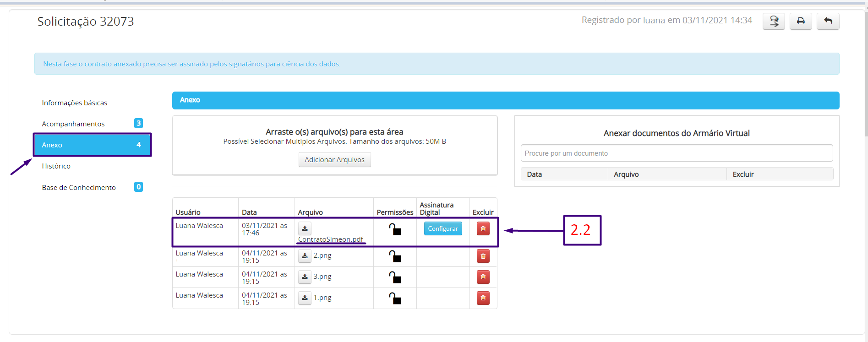Click Registrado por luana timestamp text
This screenshot has height=342, width=868.
click(x=667, y=20)
